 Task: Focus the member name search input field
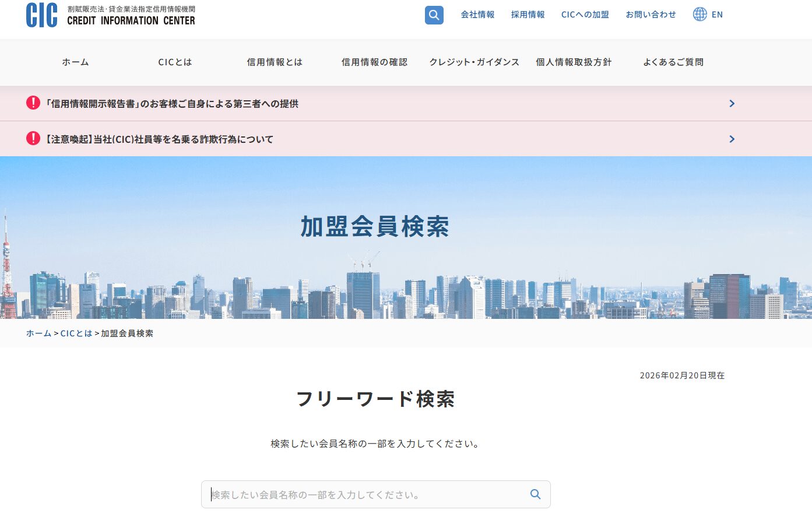coord(367,494)
